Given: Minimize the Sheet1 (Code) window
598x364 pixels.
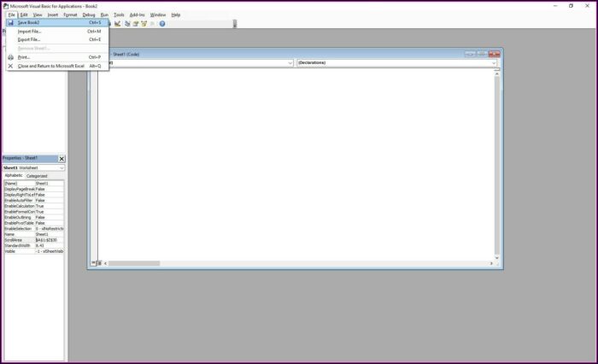Looking at the screenshot, I should (470, 54).
